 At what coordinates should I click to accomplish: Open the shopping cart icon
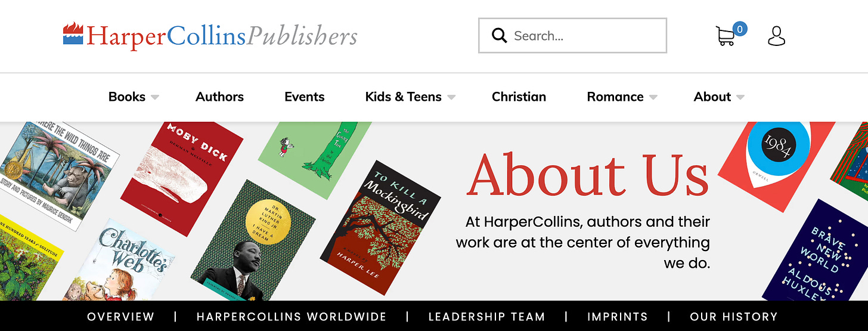[x=725, y=36]
